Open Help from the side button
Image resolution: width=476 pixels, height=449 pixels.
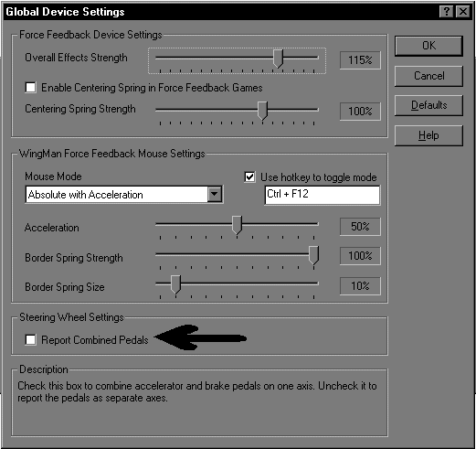428,135
